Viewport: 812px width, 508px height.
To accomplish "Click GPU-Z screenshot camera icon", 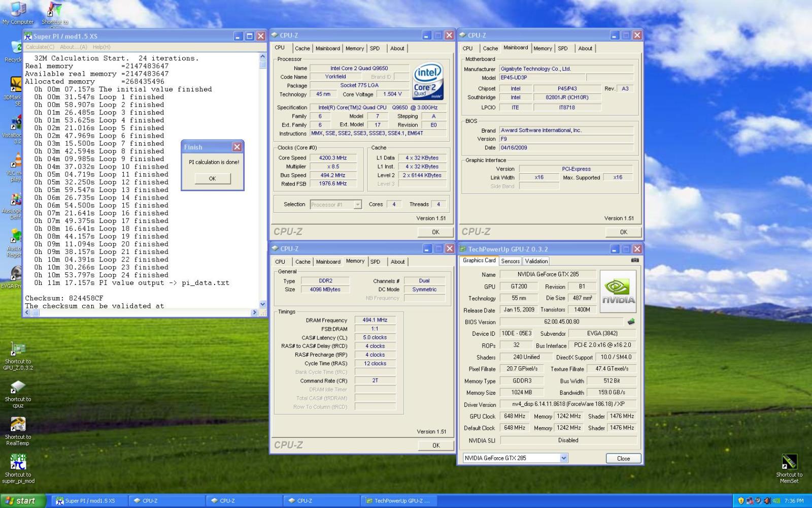I will [635, 260].
